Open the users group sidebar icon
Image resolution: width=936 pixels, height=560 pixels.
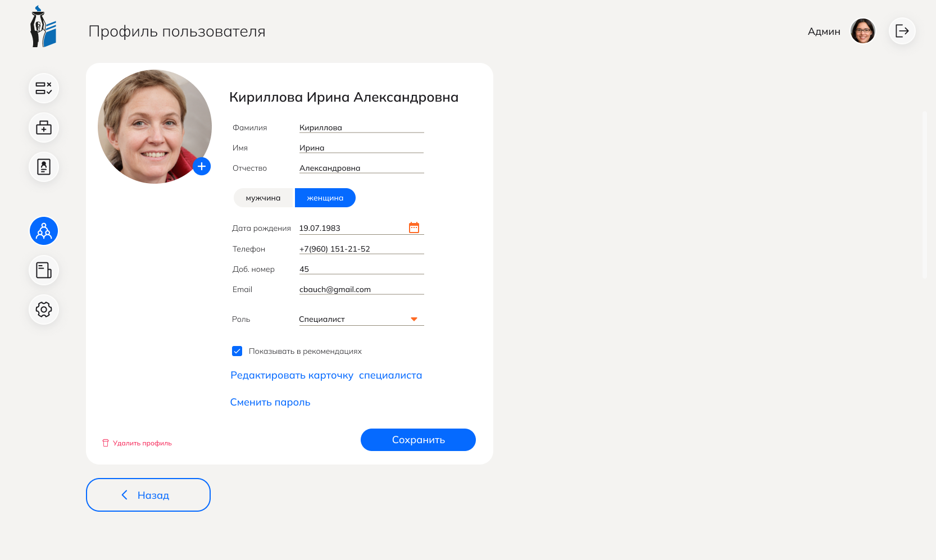point(44,231)
